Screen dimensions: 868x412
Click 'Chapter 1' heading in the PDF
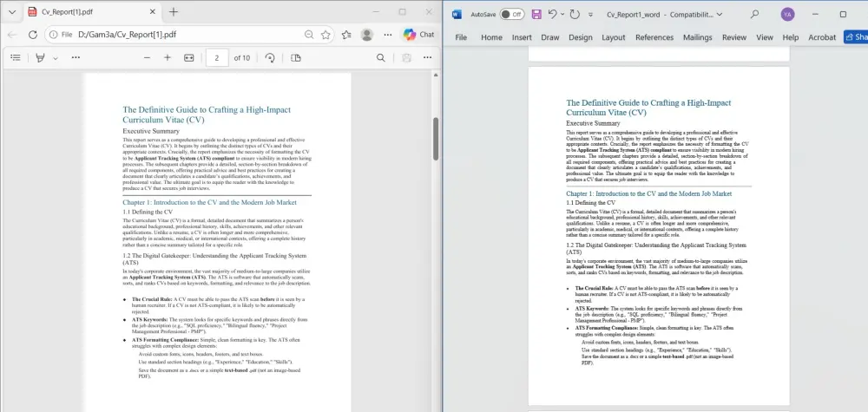point(209,202)
